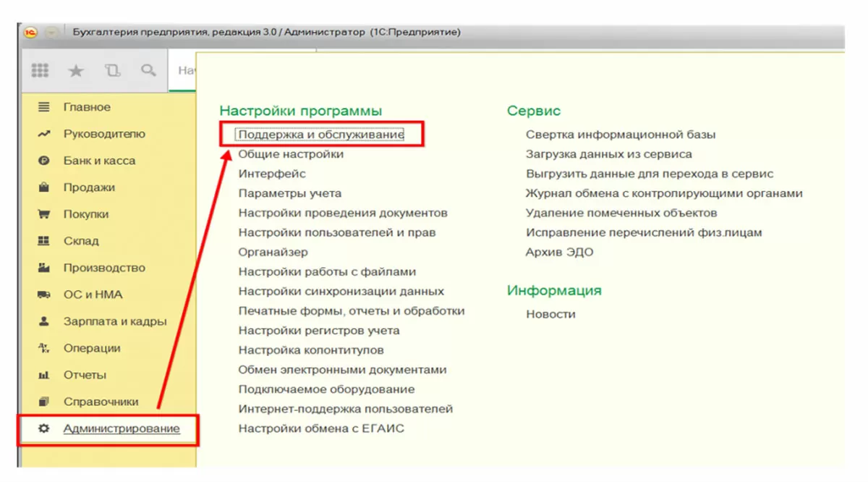Click the Банк и касса icon

(44, 161)
